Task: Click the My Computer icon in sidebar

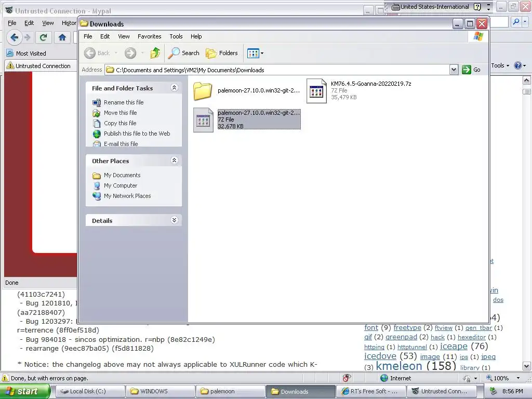Action: 97,185
